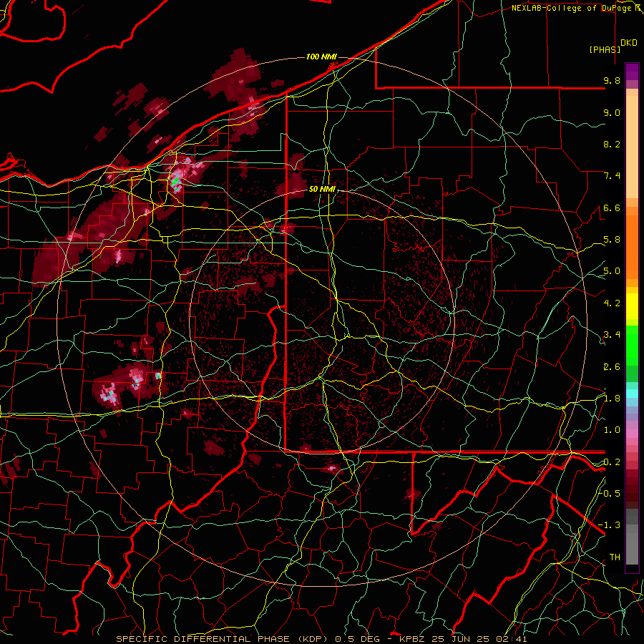
Task: Click the TH threshold label
Action: [615, 557]
